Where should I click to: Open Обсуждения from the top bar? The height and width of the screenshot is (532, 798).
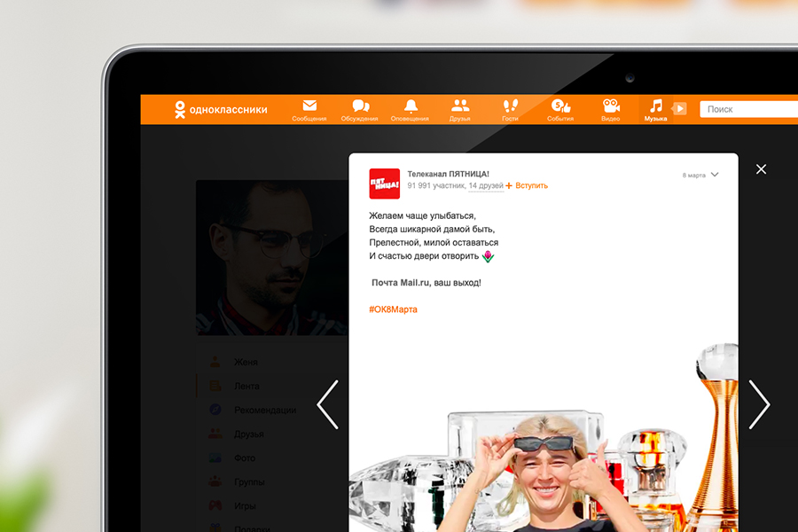pyautogui.click(x=360, y=110)
